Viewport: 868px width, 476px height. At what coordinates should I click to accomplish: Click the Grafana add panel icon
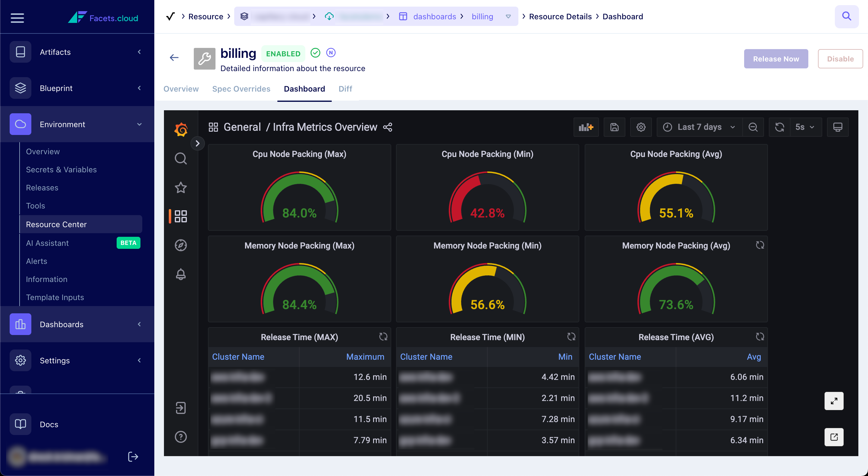tap(586, 127)
